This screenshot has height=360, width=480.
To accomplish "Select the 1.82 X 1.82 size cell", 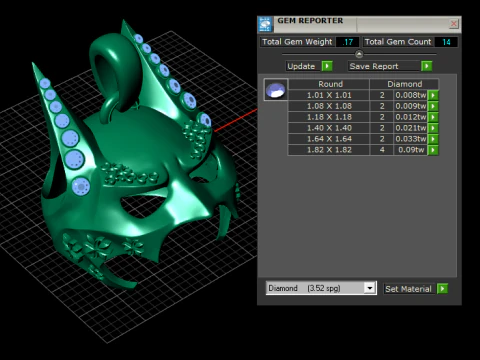I will pos(329,150).
